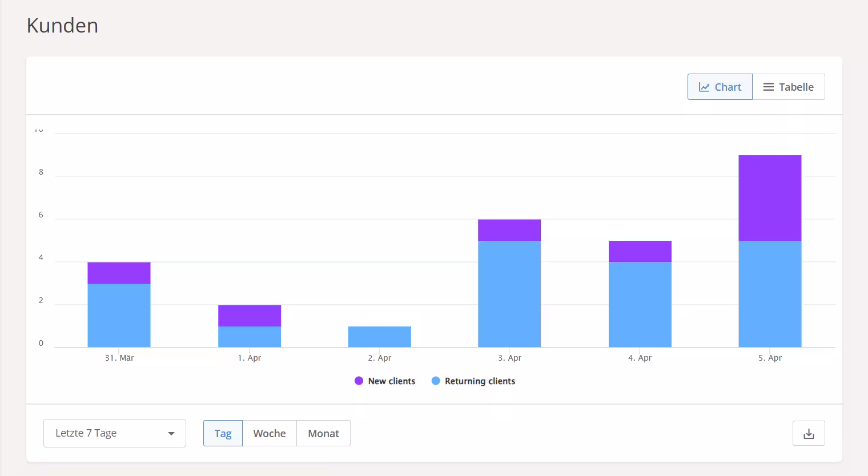Click the blue Returning clients legend dot
This screenshot has height=476, width=868.
(436, 381)
